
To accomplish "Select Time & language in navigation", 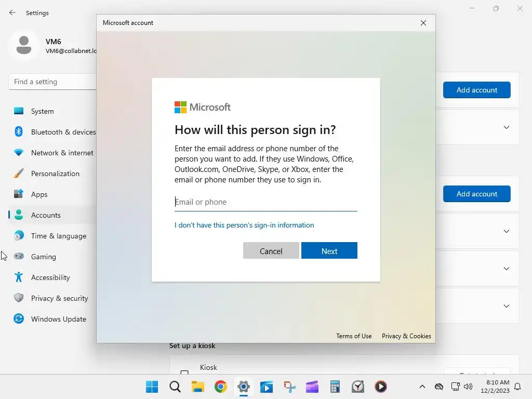I will tap(59, 236).
